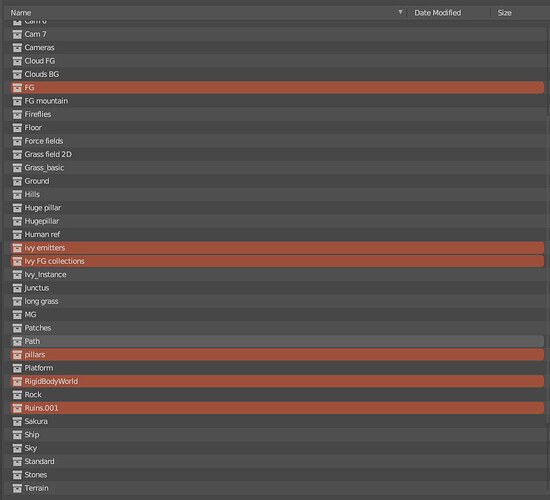Click the collection icon beside Patches
The height and width of the screenshot is (500, 550).
[x=17, y=328]
